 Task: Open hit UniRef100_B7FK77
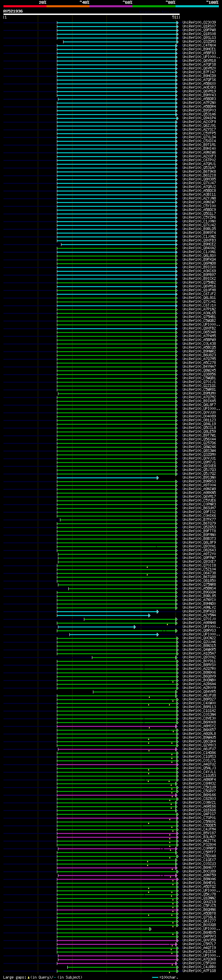point(199,519)
